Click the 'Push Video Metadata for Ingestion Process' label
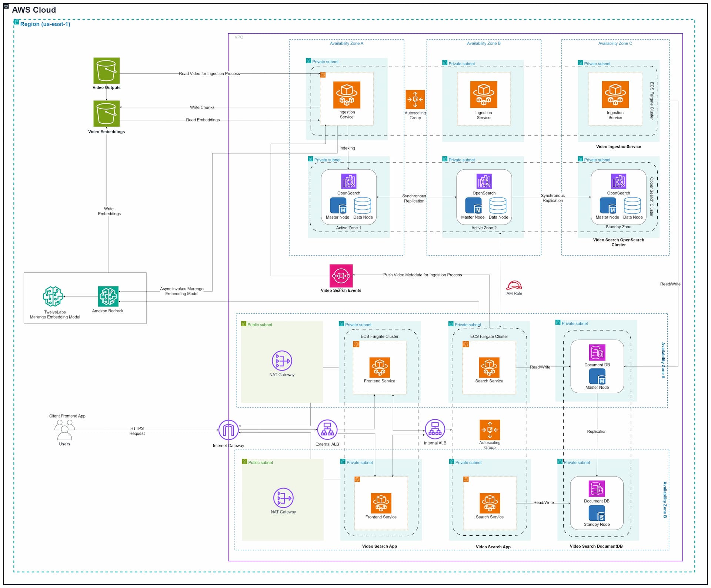This screenshot has width=711, height=588. point(423,275)
